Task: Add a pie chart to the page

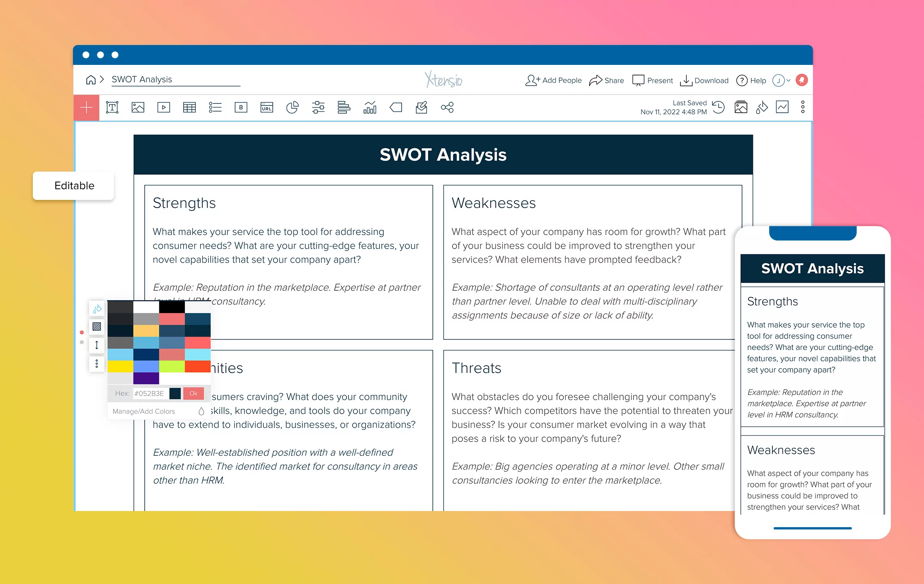Action: (x=293, y=107)
